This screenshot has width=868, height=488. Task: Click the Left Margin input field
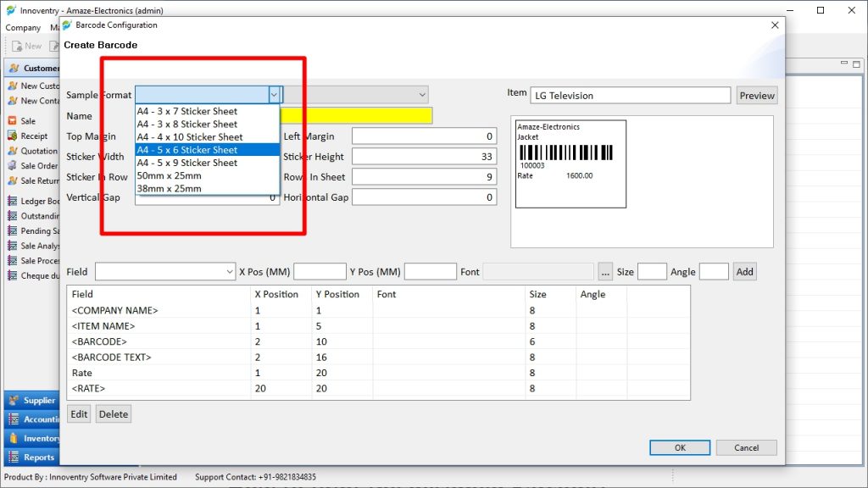point(424,136)
